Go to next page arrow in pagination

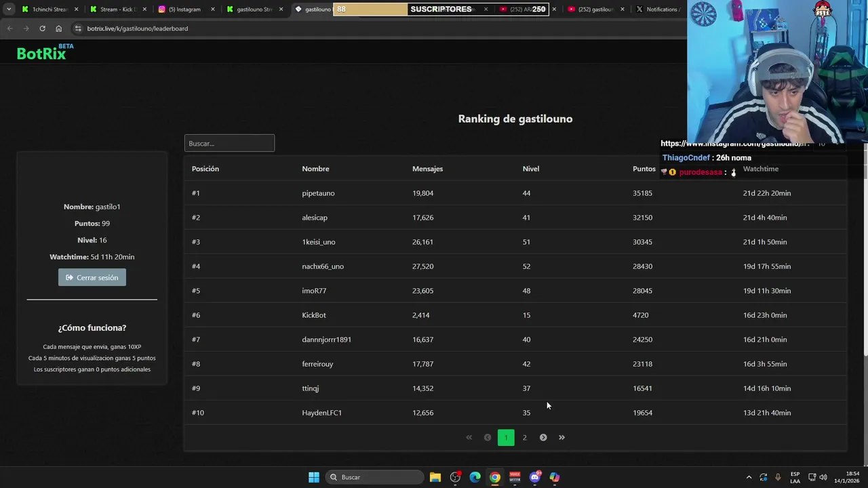[543, 437]
